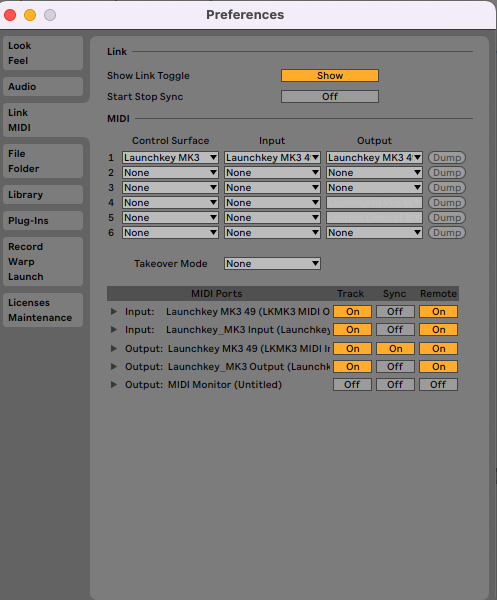497x600 pixels.
Task: Toggle Remote for Input Launchkey MK3 49
Action: pos(438,311)
